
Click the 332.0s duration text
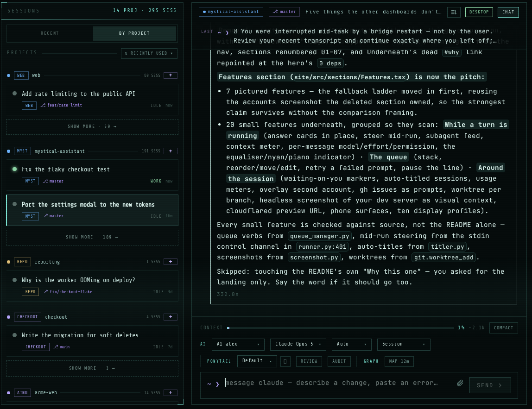pyautogui.click(x=228, y=295)
